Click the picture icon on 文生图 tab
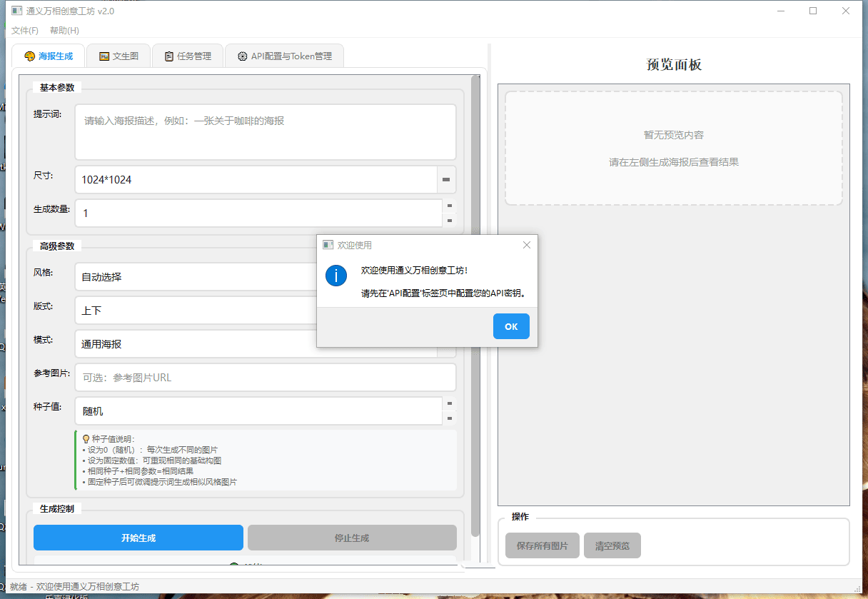Screen dimensions: 868x599 point(104,56)
